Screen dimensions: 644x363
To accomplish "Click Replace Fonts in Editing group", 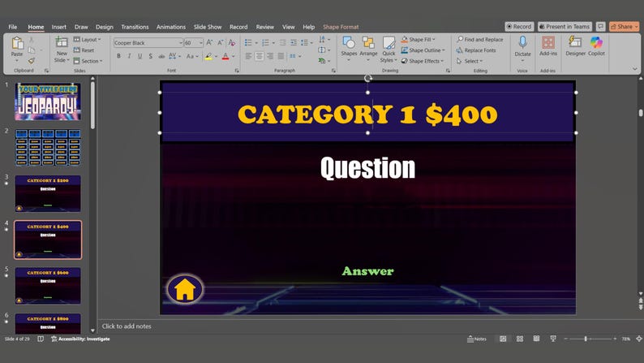I will [x=476, y=50].
